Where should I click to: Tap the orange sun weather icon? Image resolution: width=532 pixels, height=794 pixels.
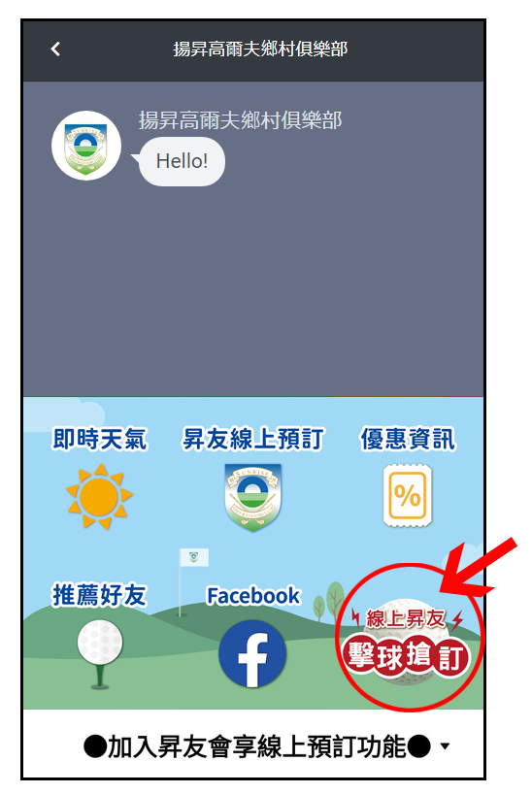click(99, 496)
